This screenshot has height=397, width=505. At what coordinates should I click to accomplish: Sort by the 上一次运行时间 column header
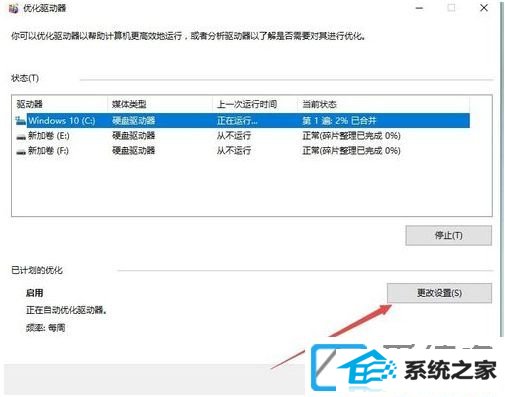(247, 104)
